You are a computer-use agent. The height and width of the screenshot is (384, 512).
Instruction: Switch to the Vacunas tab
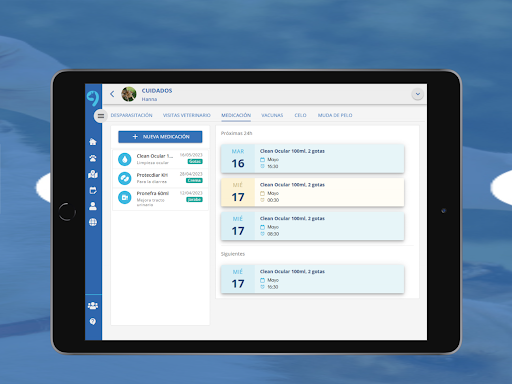coord(272,115)
